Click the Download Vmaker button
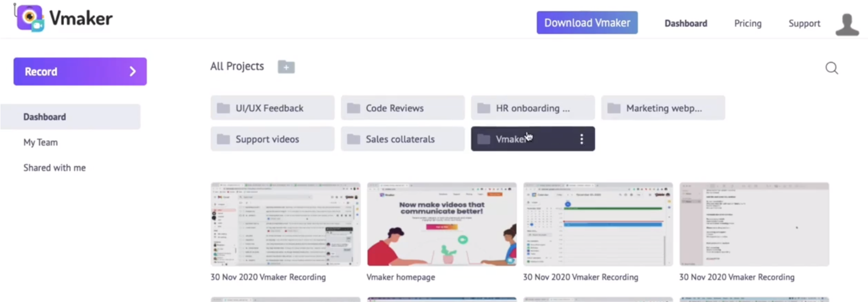The height and width of the screenshot is (302, 868). click(587, 22)
